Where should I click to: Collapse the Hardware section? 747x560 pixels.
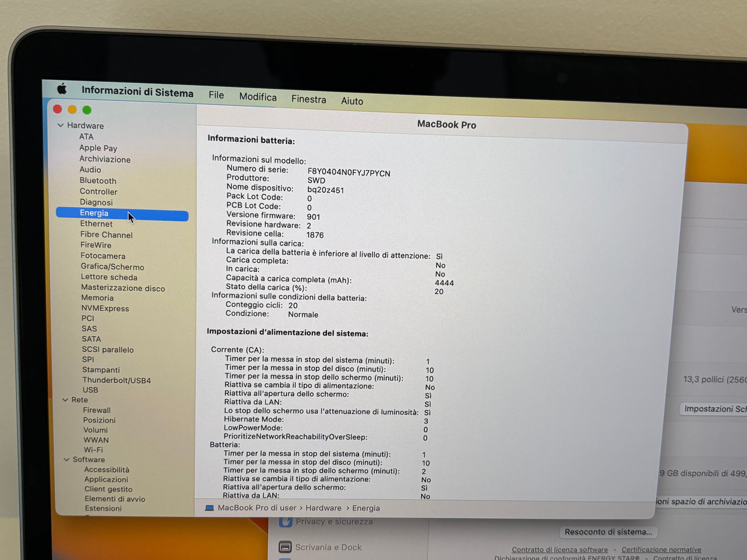pyautogui.click(x=60, y=125)
